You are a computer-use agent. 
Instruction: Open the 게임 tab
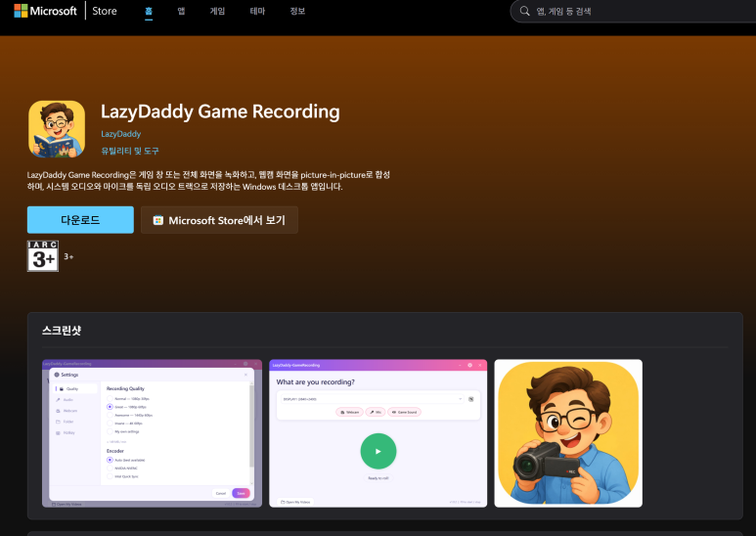click(x=217, y=11)
